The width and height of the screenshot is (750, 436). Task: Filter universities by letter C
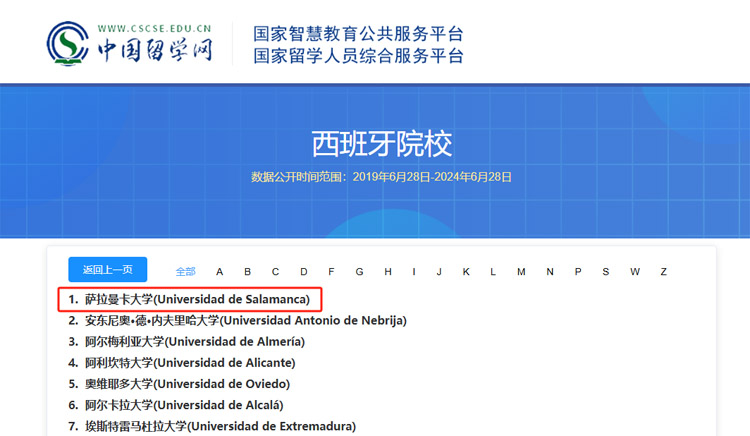(x=276, y=272)
